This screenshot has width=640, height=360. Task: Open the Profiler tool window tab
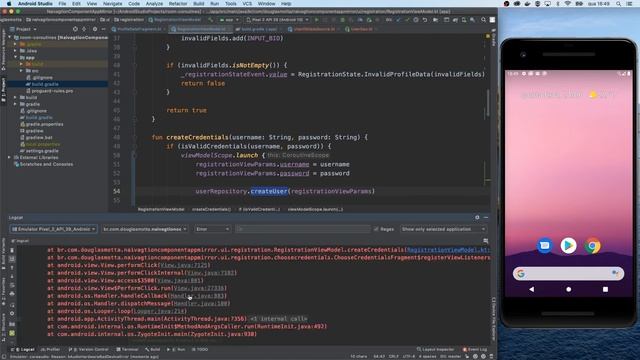click(50, 349)
